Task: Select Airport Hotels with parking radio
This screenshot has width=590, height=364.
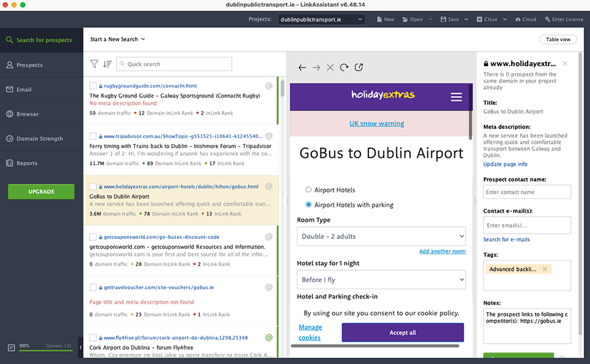Action: tap(309, 205)
